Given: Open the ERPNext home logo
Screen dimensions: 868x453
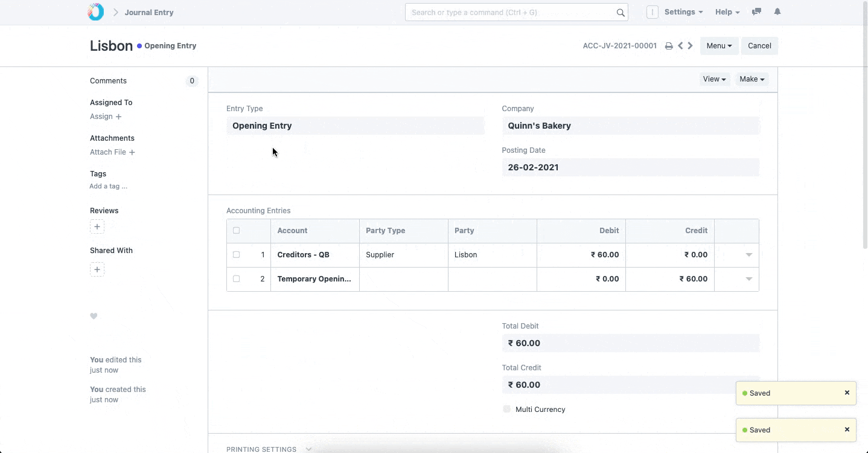Looking at the screenshot, I should (x=95, y=12).
